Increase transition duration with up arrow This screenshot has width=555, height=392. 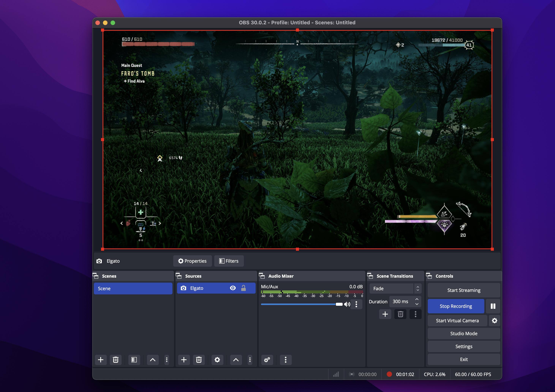click(417, 299)
